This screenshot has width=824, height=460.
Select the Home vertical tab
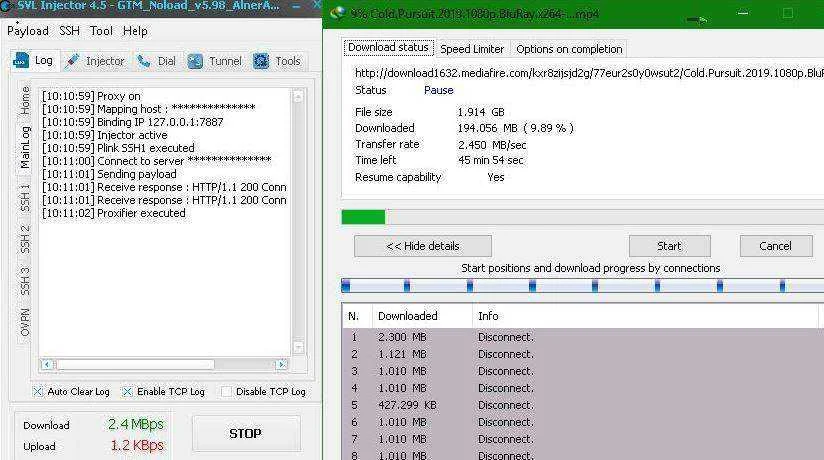pos(25,100)
